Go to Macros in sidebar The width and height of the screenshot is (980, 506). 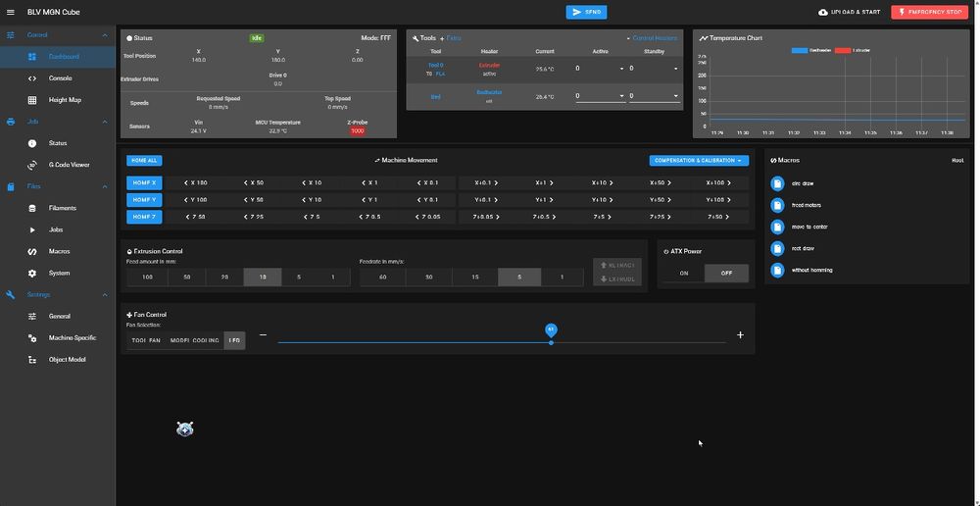click(58, 251)
